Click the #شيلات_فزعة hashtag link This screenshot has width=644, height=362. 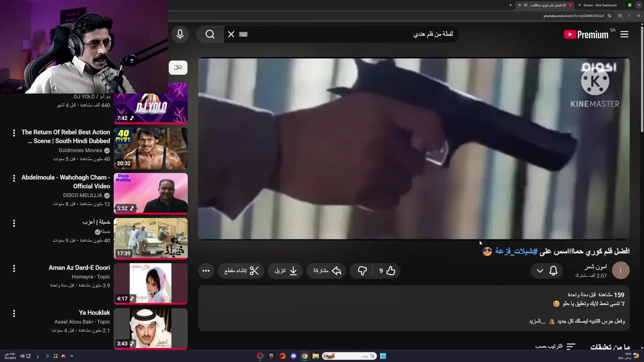pyautogui.click(x=516, y=251)
